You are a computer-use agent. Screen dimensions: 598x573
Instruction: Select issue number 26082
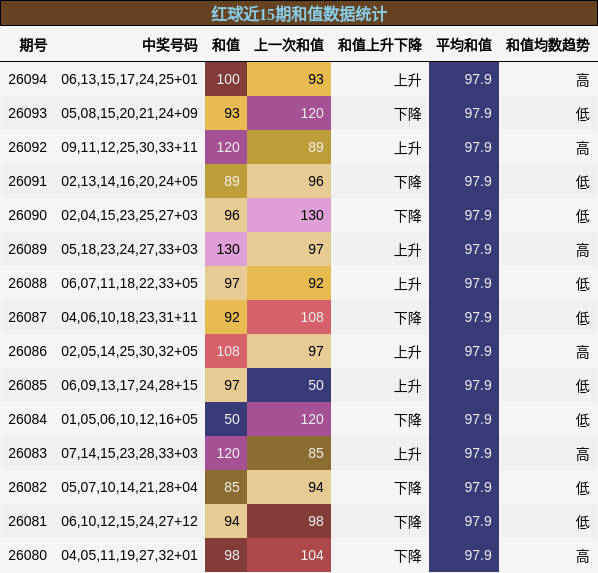click(27, 487)
